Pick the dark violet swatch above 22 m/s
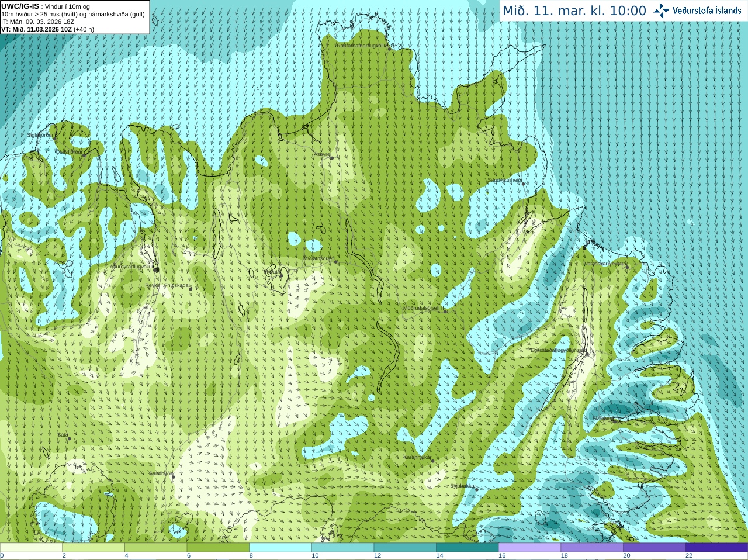The width and height of the screenshot is (748, 560). point(716,548)
